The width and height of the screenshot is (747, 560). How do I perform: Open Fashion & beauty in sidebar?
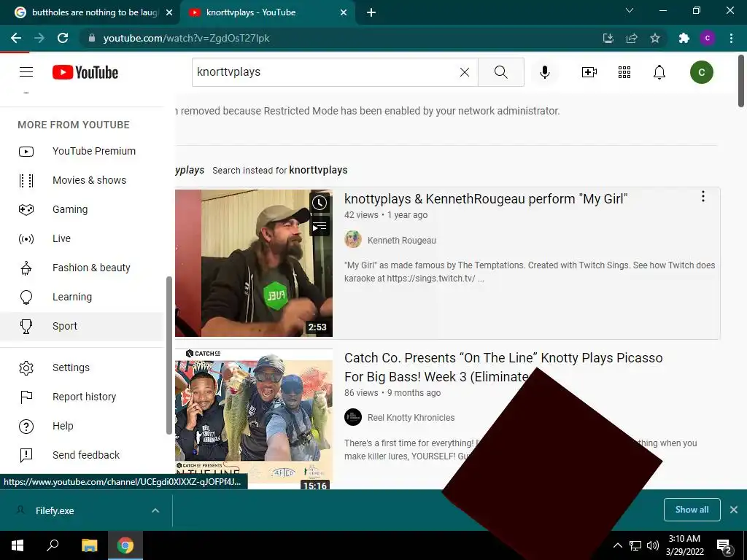(x=81, y=268)
